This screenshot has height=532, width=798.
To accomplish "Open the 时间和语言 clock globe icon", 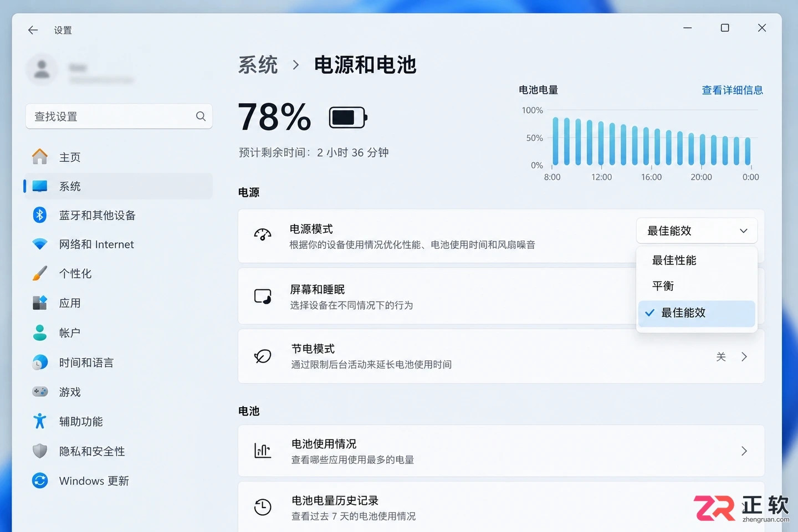I will 40,362.
